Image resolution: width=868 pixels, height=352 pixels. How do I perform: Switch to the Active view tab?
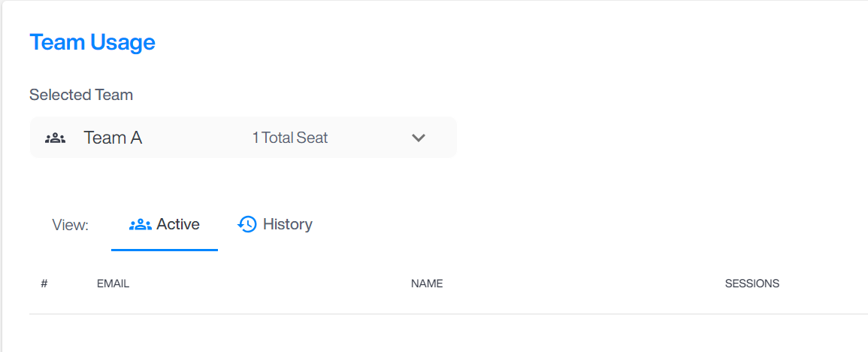click(x=165, y=224)
